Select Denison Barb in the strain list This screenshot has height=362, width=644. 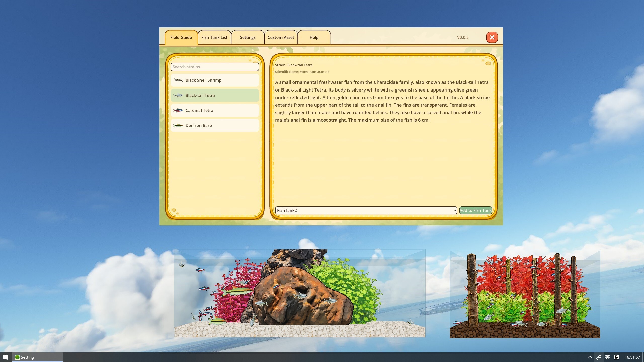(x=215, y=125)
